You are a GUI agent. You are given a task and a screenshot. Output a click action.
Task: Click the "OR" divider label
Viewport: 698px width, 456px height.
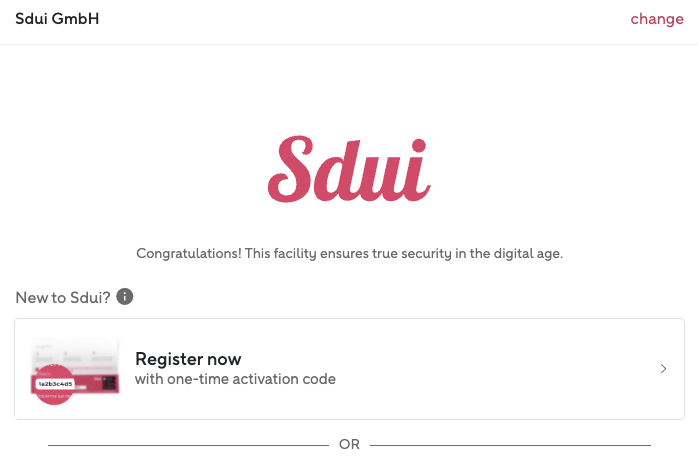click(349, 444)
